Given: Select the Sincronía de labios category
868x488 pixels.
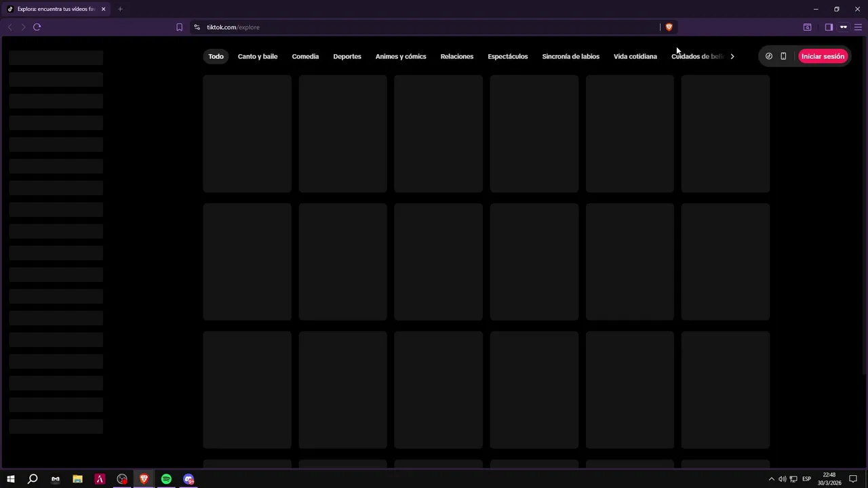Looking at the screenshot, I should 571,56.
